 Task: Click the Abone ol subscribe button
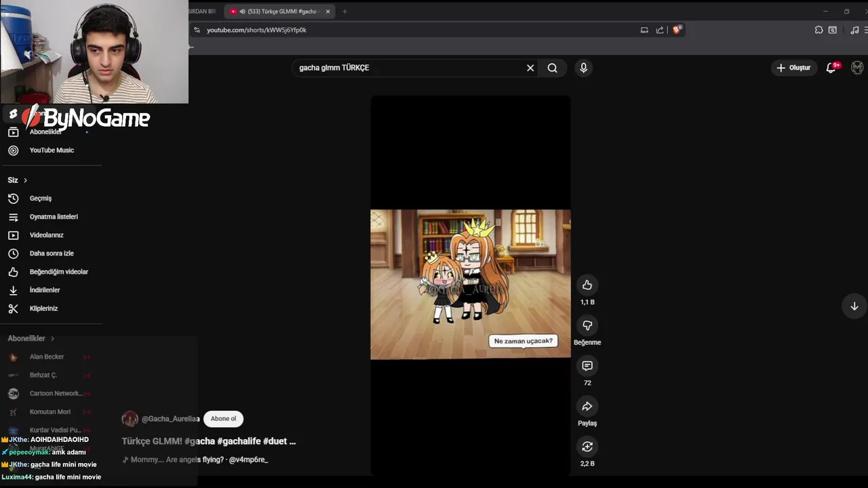pyautogui.click(x=223, y=419)
